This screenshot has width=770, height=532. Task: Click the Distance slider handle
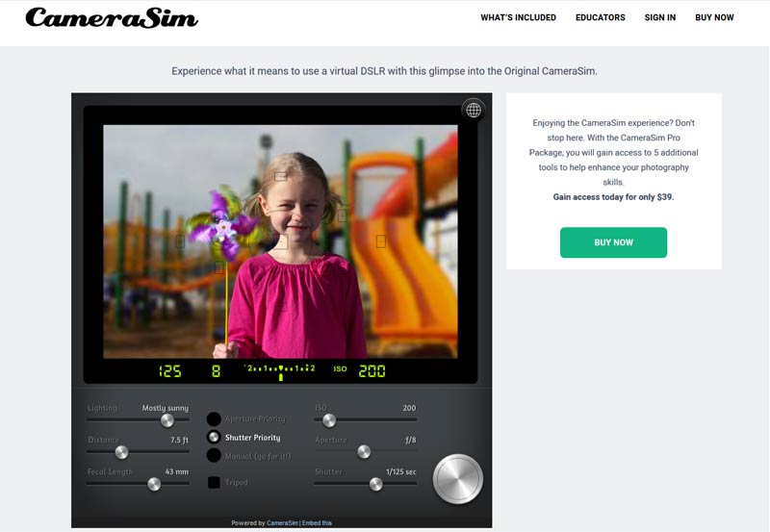tap(121, 452)
